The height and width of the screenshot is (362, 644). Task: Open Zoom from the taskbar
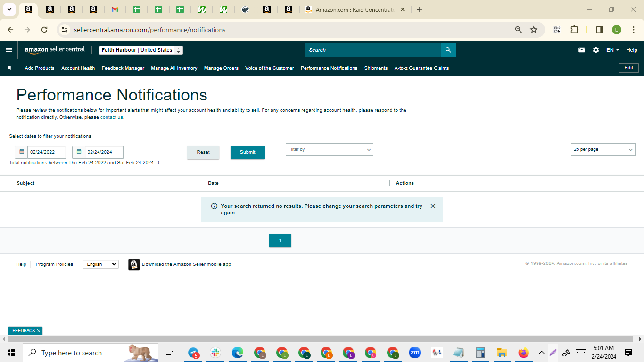click(415, 353)
